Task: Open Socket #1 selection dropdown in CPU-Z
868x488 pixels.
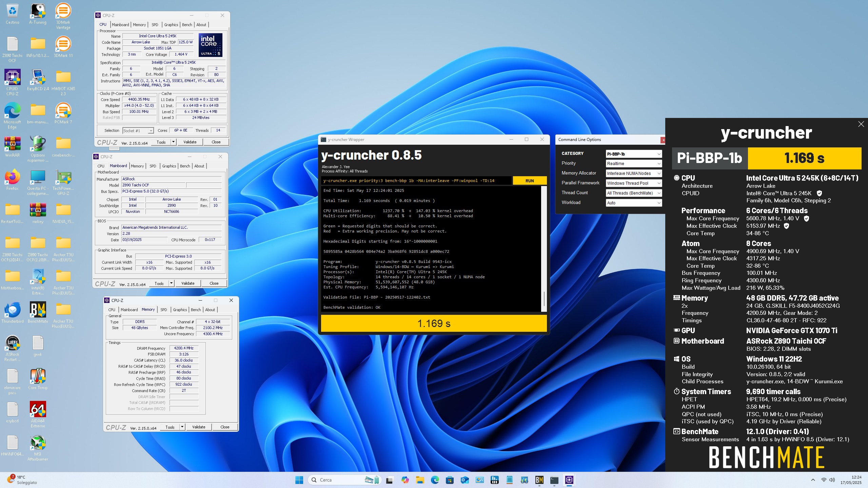Action: pyautogui.click(x=138, y=130)
